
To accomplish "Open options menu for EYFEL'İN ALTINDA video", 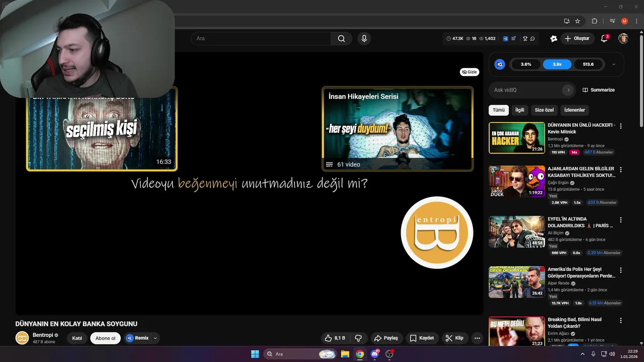I will click(620, 220).
